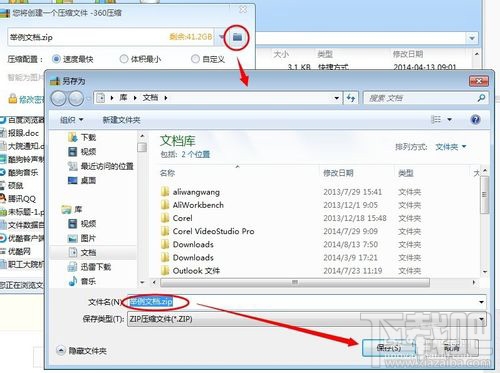The width and height of the screenshot is (500, 373).
Task: Open 排列方式 文件夹 dropdown
Action: point(451,147)
